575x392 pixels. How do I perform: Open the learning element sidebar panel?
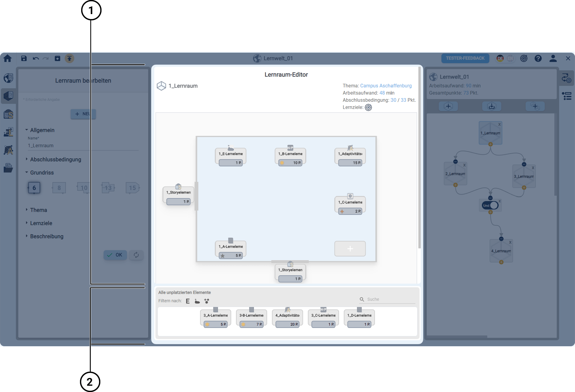click(x=8, y=132)
